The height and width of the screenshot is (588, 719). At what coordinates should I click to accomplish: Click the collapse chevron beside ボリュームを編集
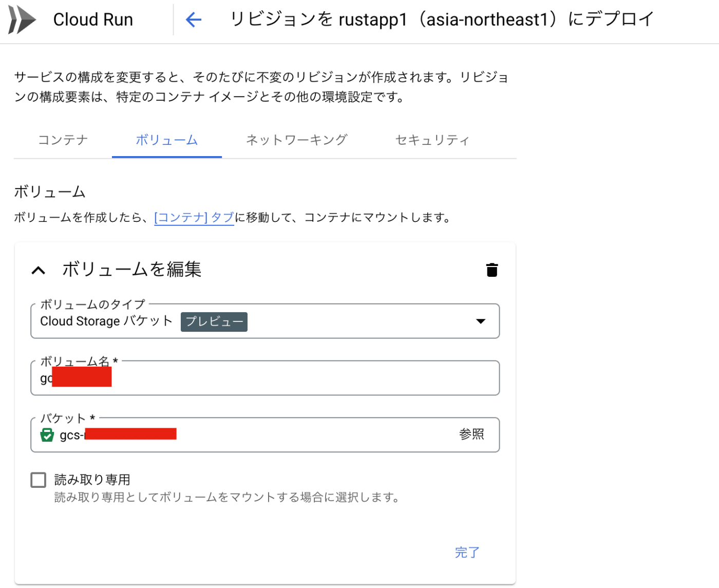[38, 269]
